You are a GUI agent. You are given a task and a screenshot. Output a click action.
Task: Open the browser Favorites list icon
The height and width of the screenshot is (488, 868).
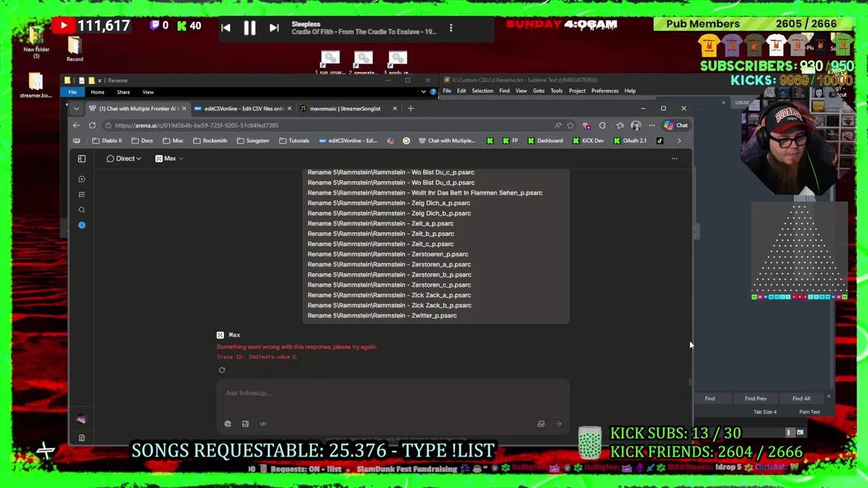coord(620,125)
